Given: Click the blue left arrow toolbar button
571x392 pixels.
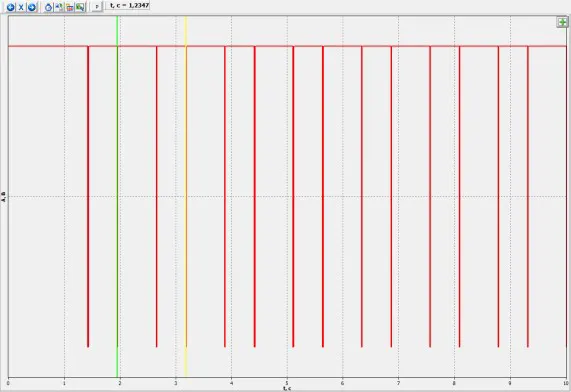Looking at the screenshot, I should click(11, 7).
